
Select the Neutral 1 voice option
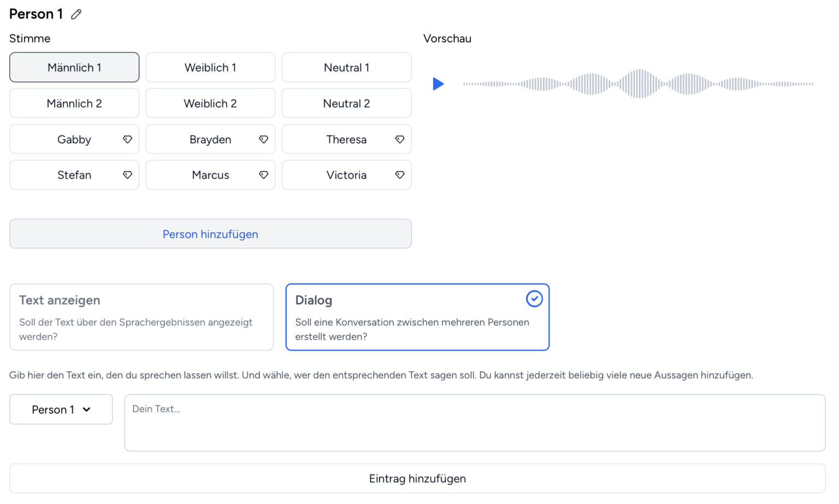[347, 67]
